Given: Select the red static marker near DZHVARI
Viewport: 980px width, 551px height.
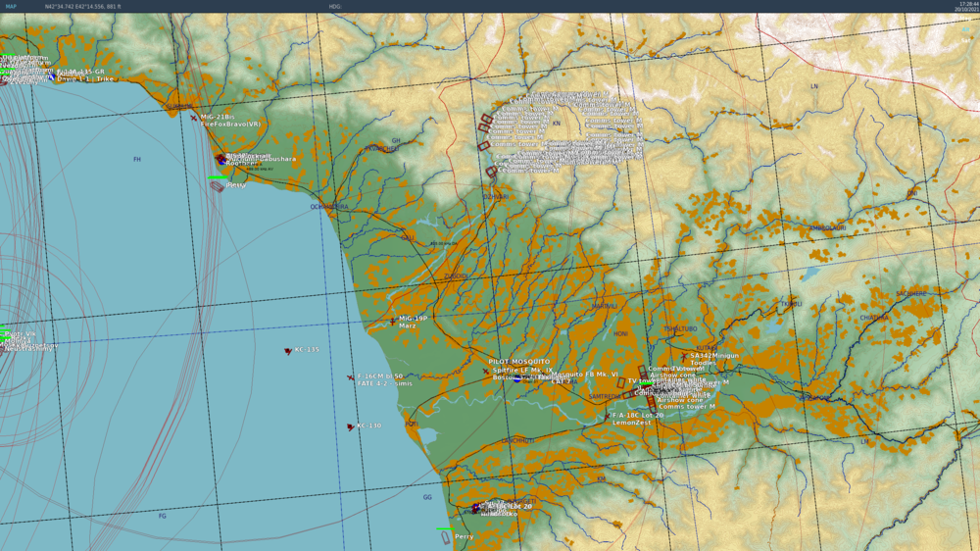Looking at the screenshot, I should pyautogui.click(x=491, y=172).
